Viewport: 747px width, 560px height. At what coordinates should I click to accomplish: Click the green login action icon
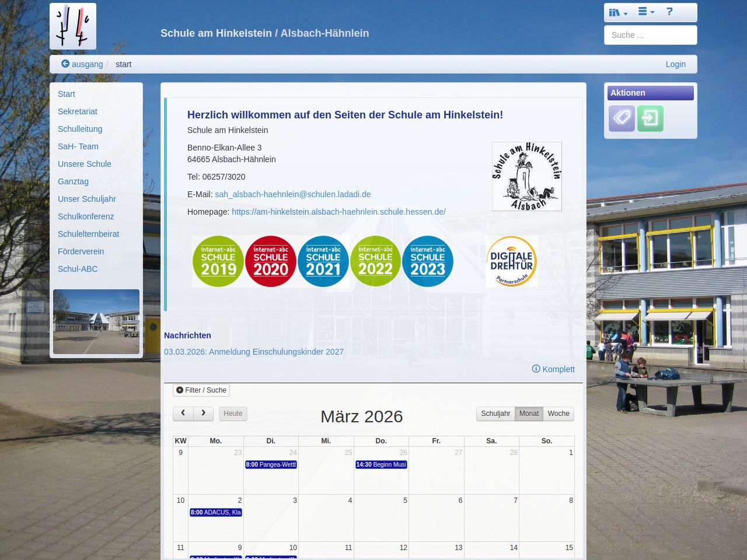point(650,118)
